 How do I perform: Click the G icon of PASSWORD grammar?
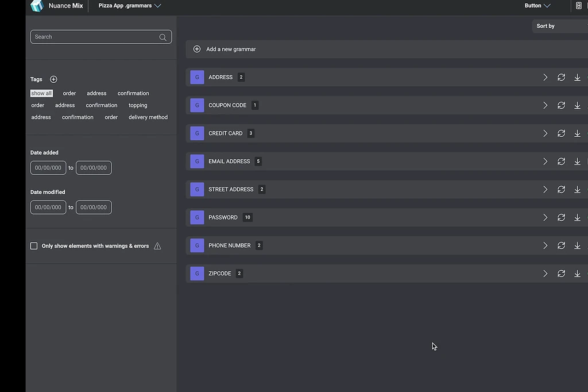pyautogui.click(x=197, y=217)
